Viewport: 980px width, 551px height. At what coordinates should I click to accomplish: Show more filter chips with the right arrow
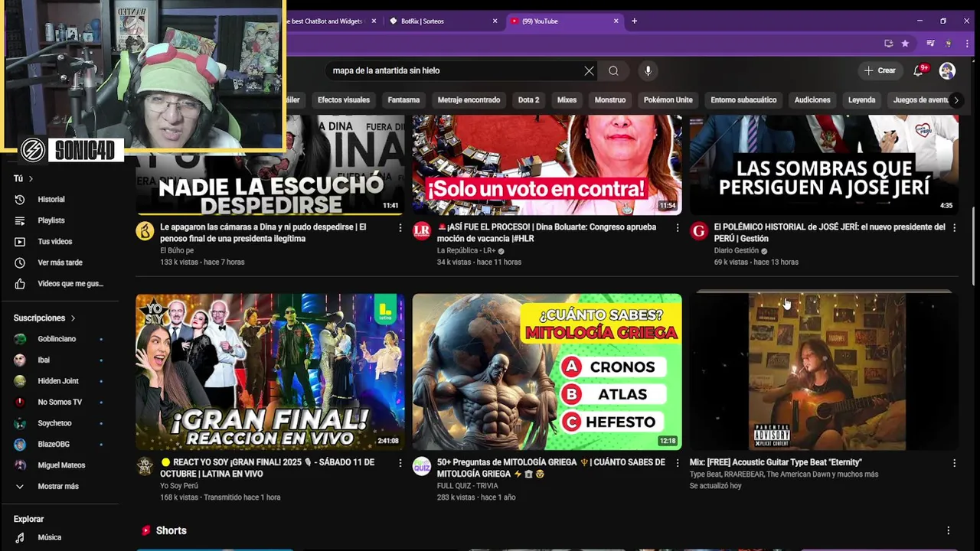955,100
